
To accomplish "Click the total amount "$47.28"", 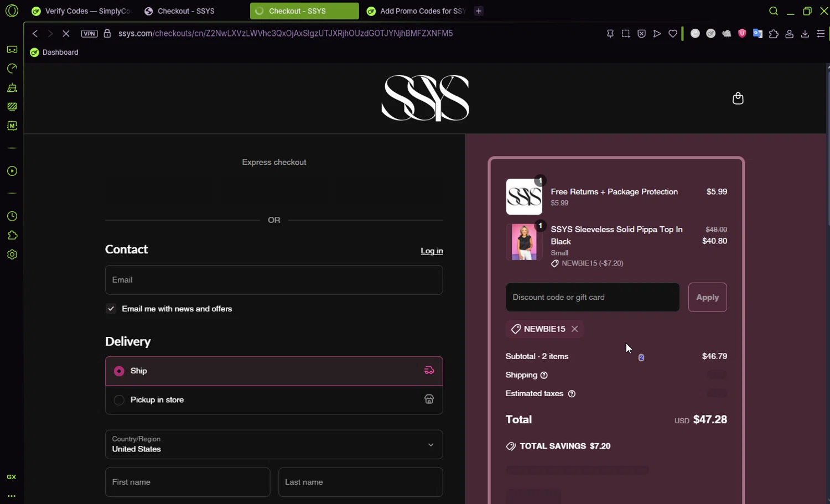I will tap(710, 420).
